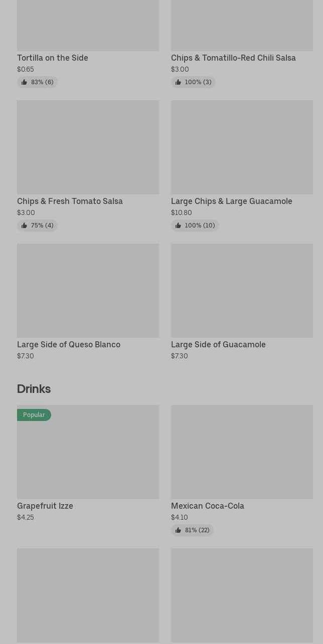Click thumbs-up icon under Large Chips & Large Guacamole
The image size is (323, 644).
pos(178,226)
